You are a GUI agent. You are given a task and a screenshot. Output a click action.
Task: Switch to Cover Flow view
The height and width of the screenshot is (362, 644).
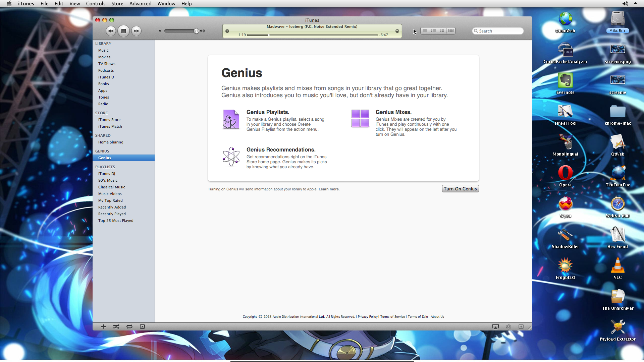(x=451, y=31)
